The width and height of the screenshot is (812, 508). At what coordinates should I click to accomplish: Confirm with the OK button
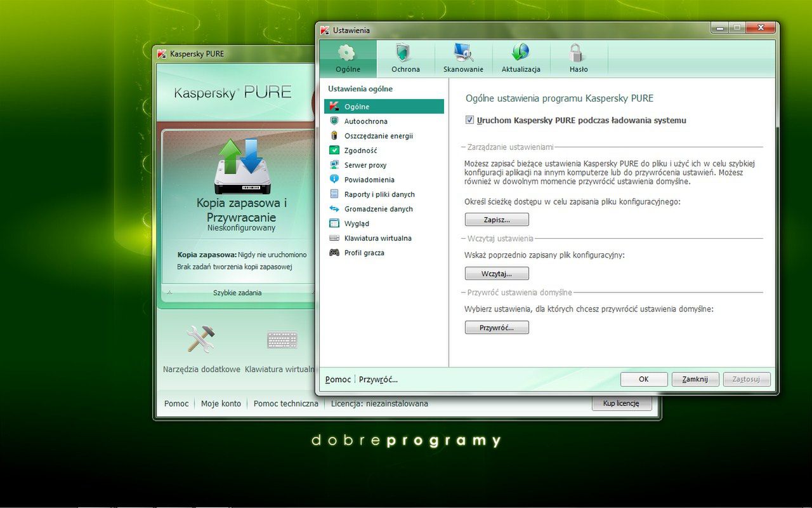coord(644,379)
